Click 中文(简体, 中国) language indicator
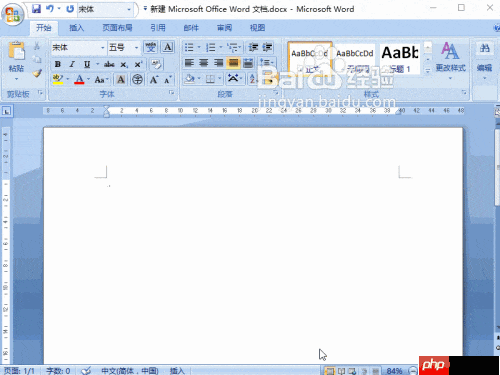The width and height of the screenshot is (500, 375). coord(130,371)
